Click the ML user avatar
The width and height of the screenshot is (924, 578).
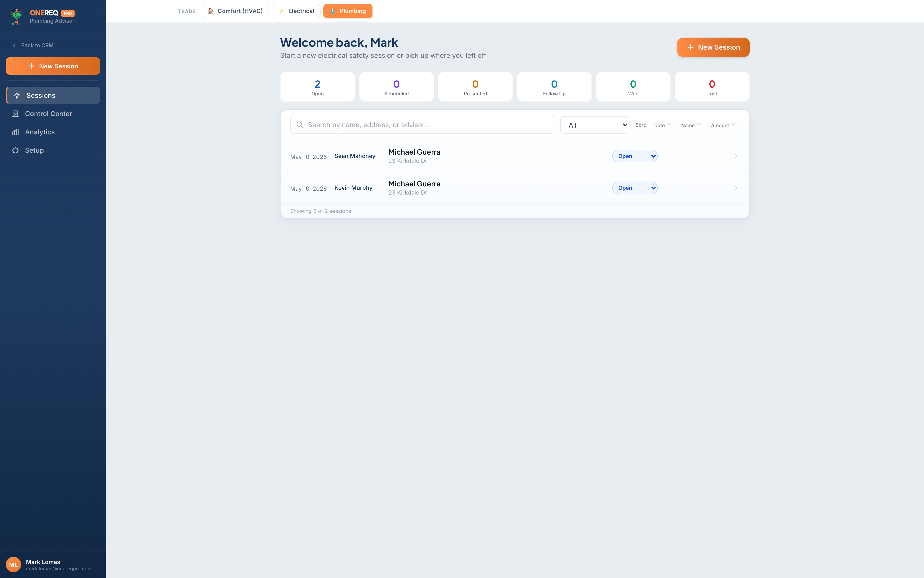(x=13, y=564)
